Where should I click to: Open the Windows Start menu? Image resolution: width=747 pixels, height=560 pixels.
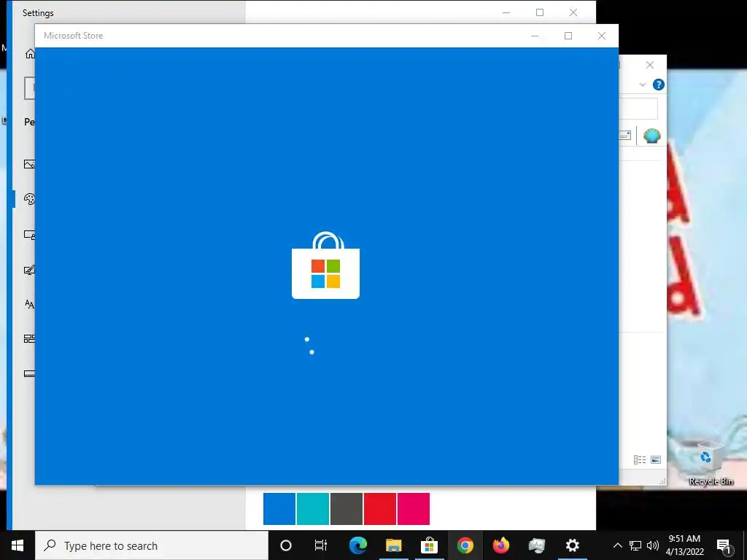18,545
